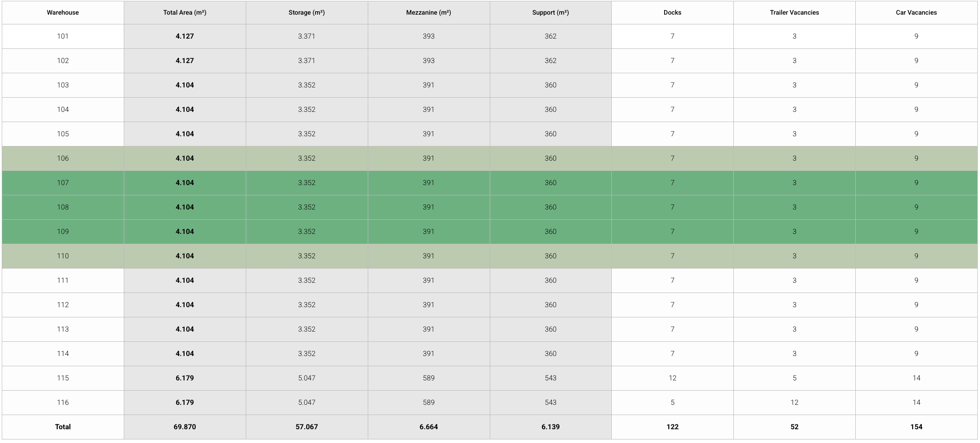Click the Docks column header
Image resolution: width=980 pixels, height=443 pixels.
coord(672,12)
